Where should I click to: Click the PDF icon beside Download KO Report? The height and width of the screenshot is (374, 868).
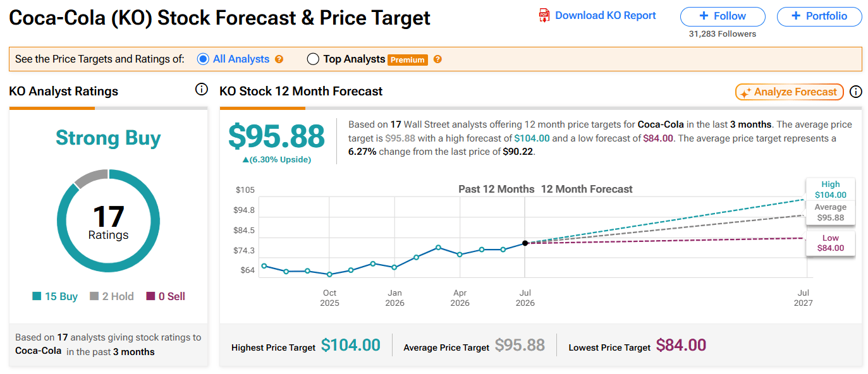tap(544, 16)
